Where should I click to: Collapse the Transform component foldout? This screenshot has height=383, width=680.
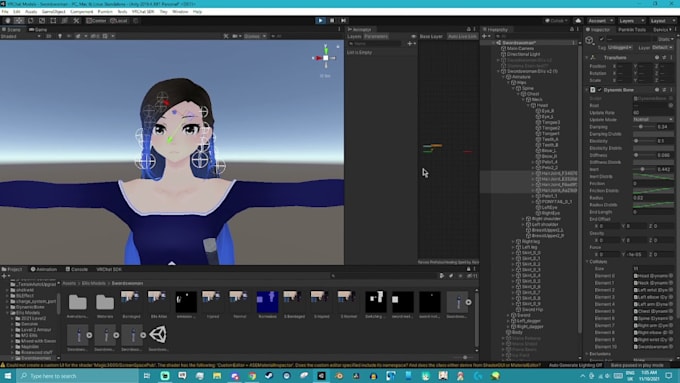587,57
